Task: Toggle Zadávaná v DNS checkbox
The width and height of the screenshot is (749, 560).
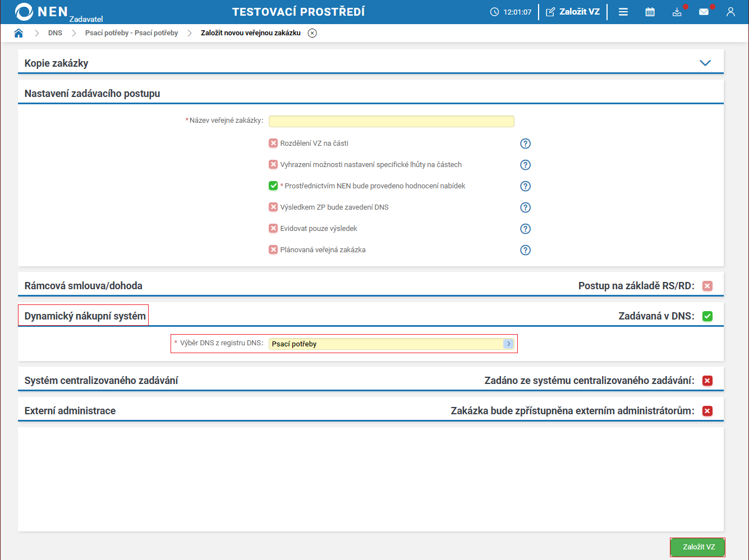Action: tap(707, 316)
